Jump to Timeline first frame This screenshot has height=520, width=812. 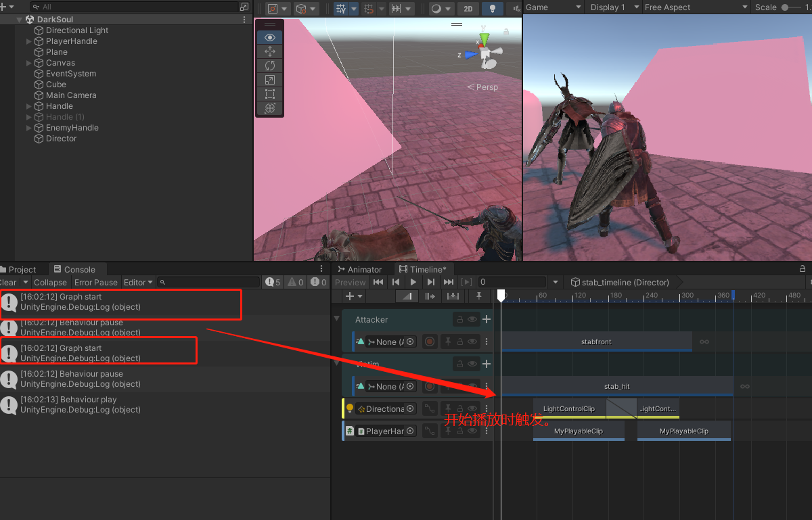[378, 282]
